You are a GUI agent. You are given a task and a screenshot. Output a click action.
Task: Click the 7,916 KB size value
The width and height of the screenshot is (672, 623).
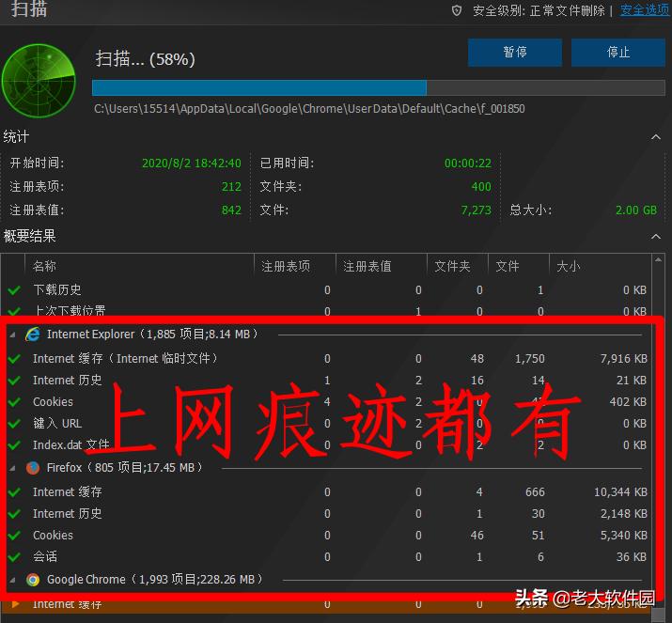pyautogui.click(x=623, y=359)
